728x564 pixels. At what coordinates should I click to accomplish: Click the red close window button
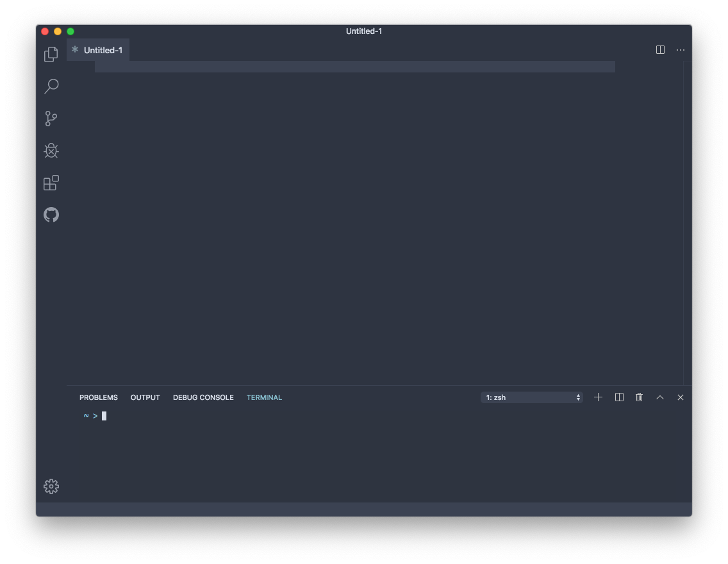(x=45, y=31)
